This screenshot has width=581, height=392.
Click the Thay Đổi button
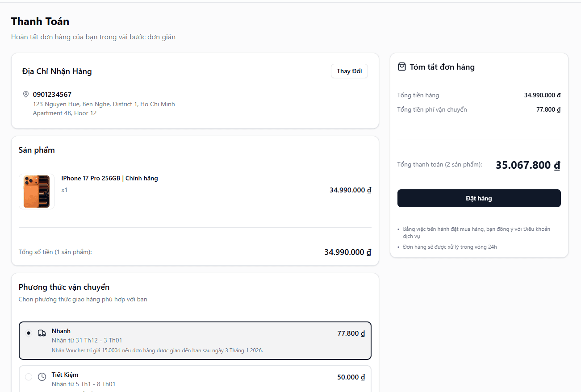pyautogui.click(x=349, y=71)
